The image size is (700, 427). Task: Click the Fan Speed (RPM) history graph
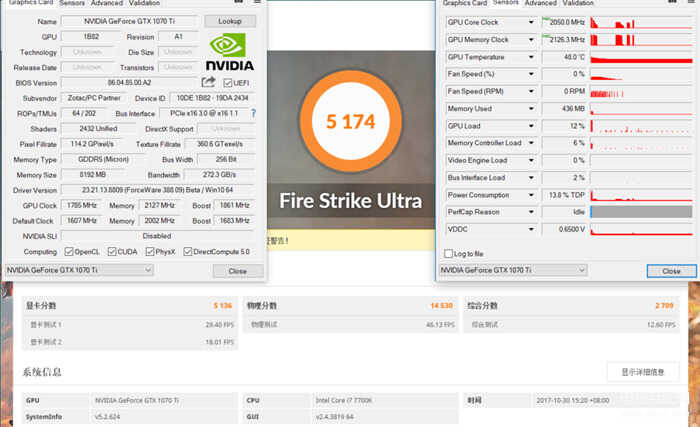click(641, 92)
